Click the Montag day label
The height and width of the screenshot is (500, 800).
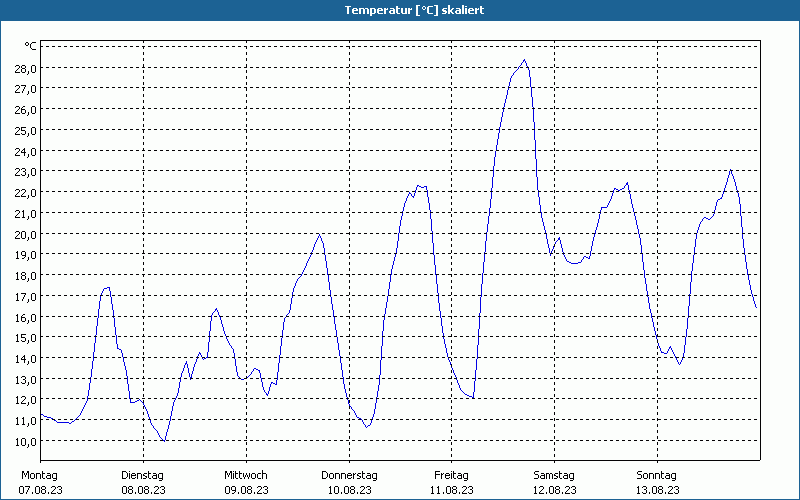(x=39, y=476)
